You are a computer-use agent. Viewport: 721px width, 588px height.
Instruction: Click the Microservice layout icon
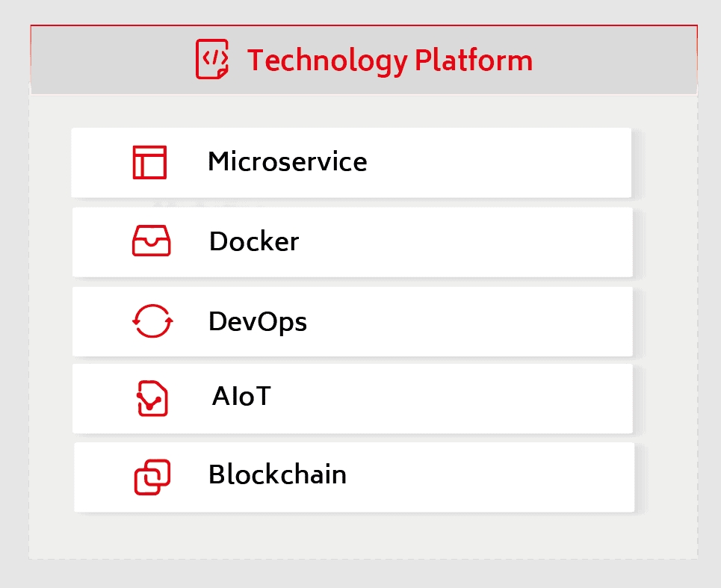[149, 162]
